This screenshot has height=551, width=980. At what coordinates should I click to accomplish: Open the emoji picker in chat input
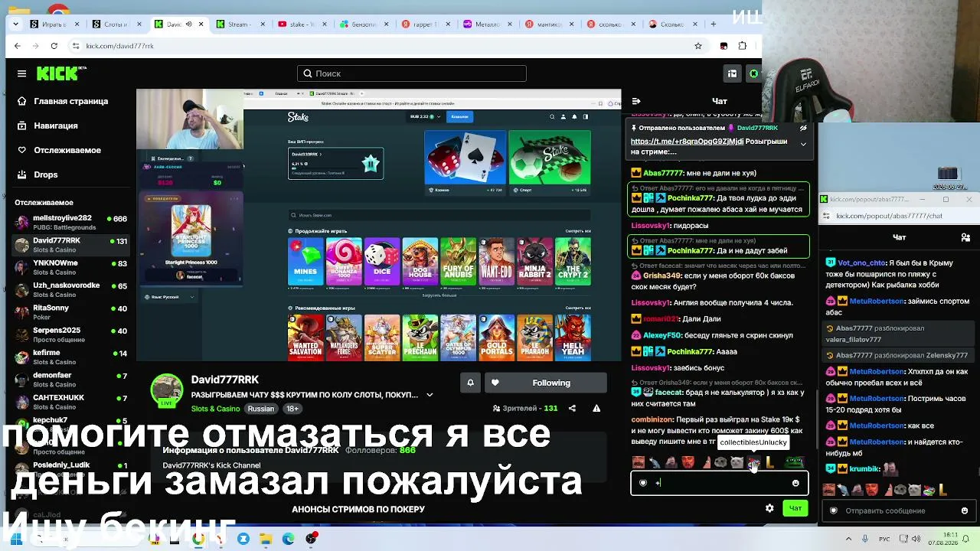click(795, 483)
